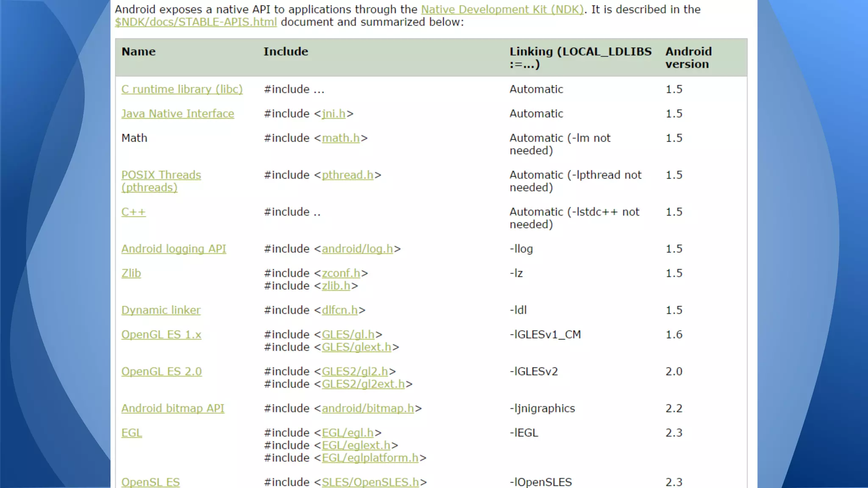Click the C runtime library (libc) link
Viewport: 868px width, 488px height.
pos(182,89)
